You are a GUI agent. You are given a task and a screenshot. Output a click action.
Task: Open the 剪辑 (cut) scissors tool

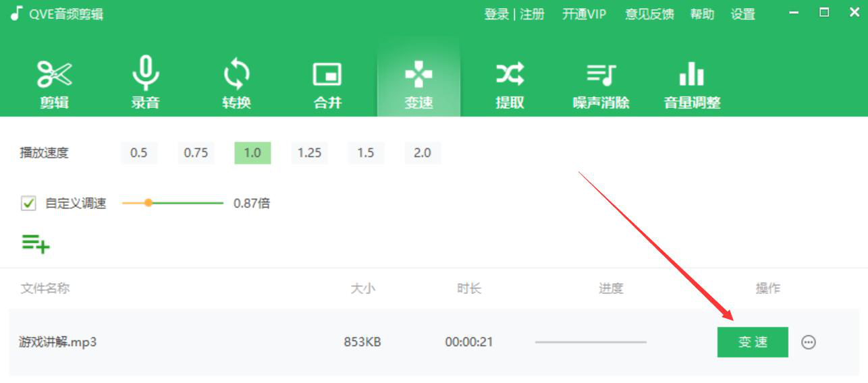[x=54, y=85]
